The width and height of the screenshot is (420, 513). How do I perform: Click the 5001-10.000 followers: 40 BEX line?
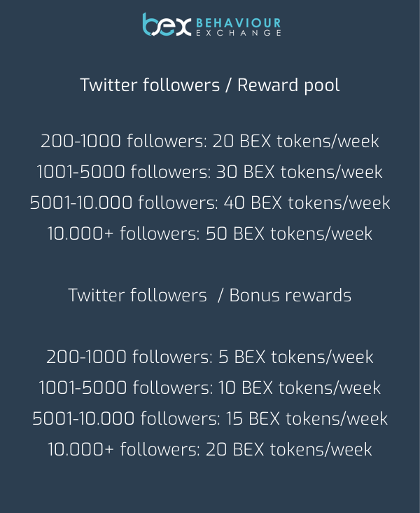pos(210,203)
